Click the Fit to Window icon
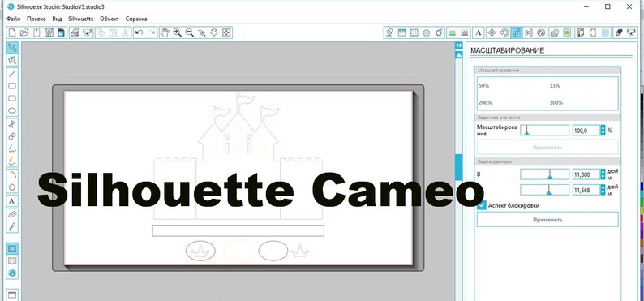Viewport: 644px width, 301px height. pos(226,32)
